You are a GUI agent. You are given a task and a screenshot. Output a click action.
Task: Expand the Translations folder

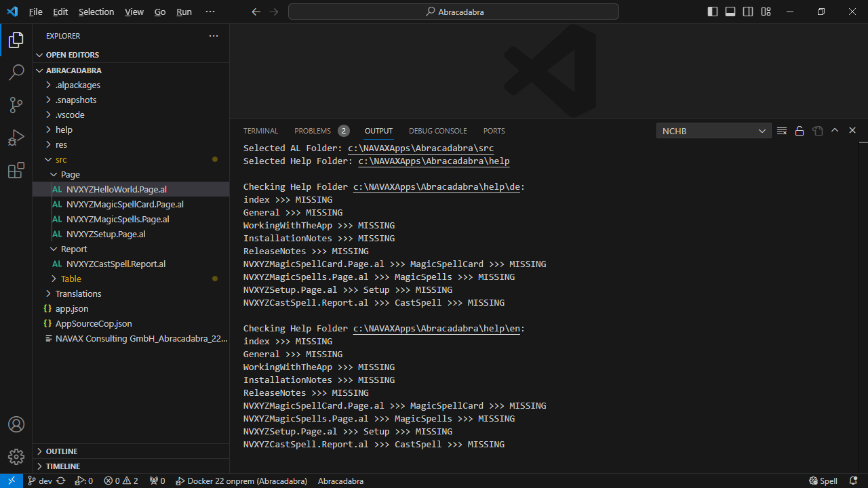coord(78,293)
